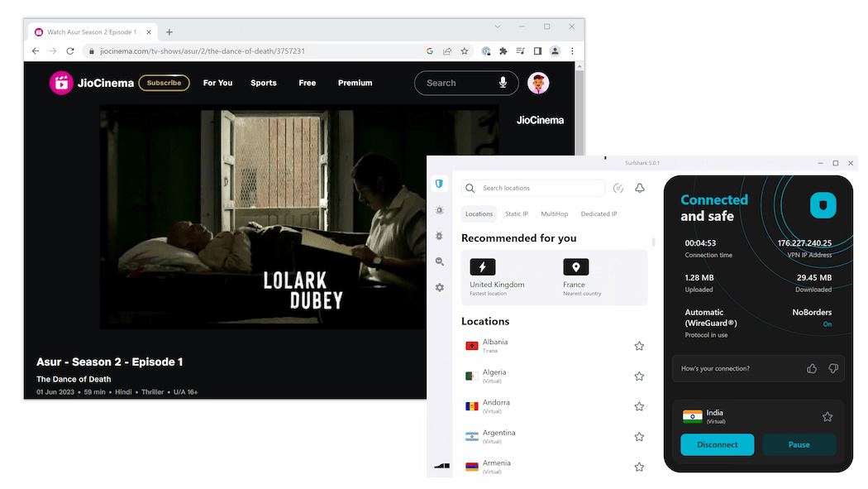This screenshot has height=489, width=868.
Task: Click the microphone voice search icon
Action: [503, 83]
